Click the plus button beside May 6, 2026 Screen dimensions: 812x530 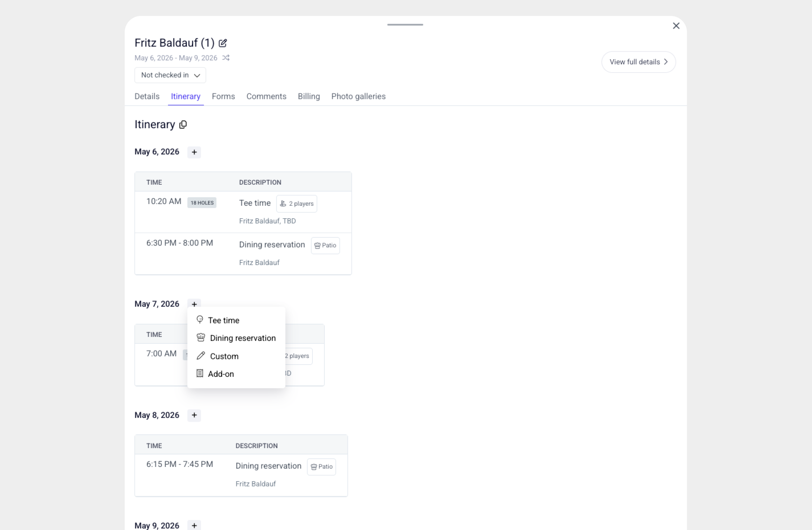coord(194,152)
